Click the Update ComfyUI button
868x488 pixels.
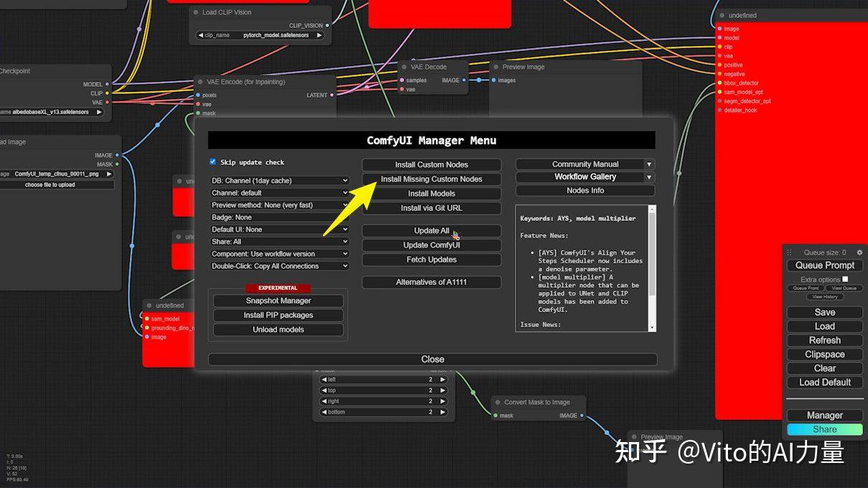pyautogui.click(x=431, y=245)
